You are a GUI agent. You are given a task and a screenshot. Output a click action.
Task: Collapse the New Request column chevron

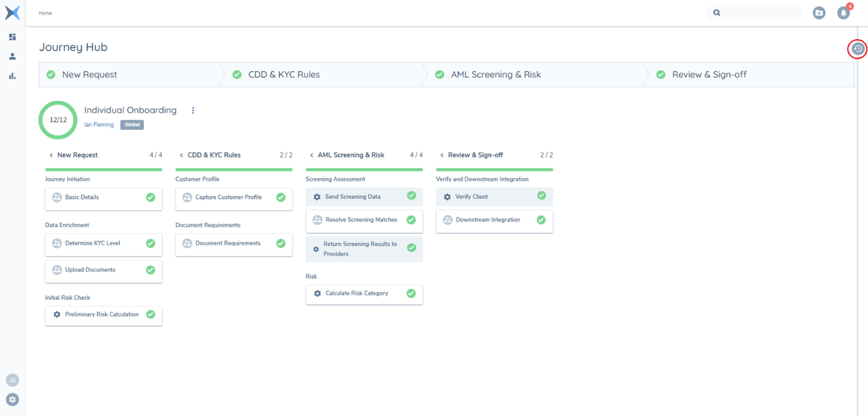click(x=51, y=155)
